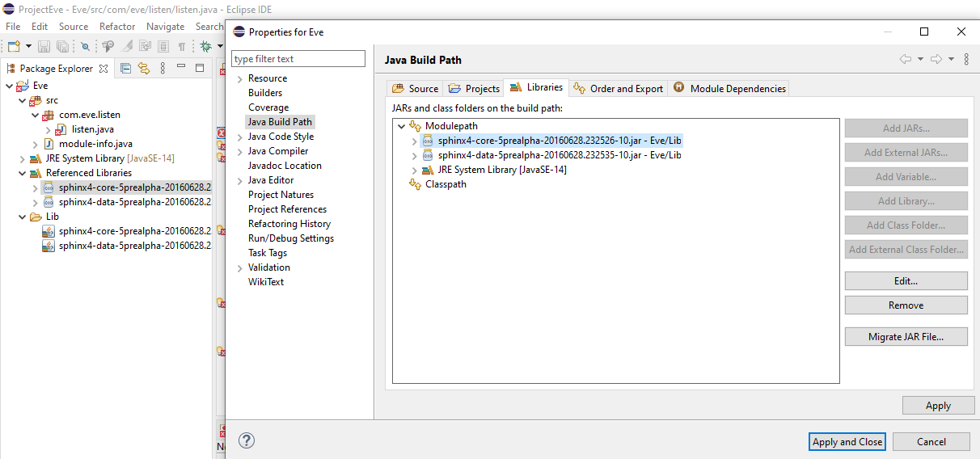Viewport: 980px width, 459px height.
Task: Select Referenced Libraries in Package Explorer
Action: click(x=88, y=173)
